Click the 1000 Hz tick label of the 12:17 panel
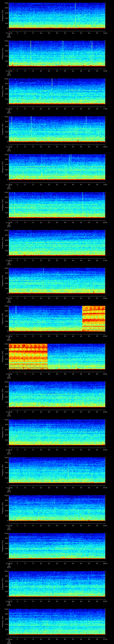The height and width of the screenshot is (644, 114). (6, 117)
